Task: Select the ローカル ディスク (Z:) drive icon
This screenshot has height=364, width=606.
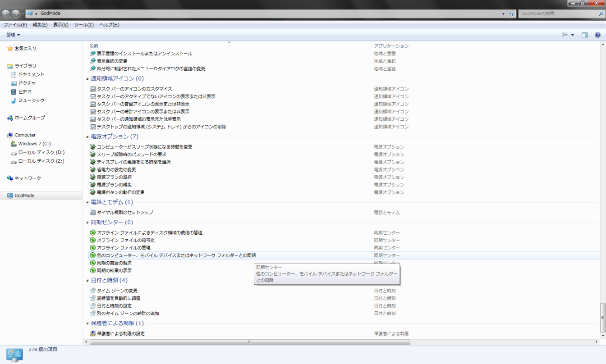Action: (x=14, y=161)
